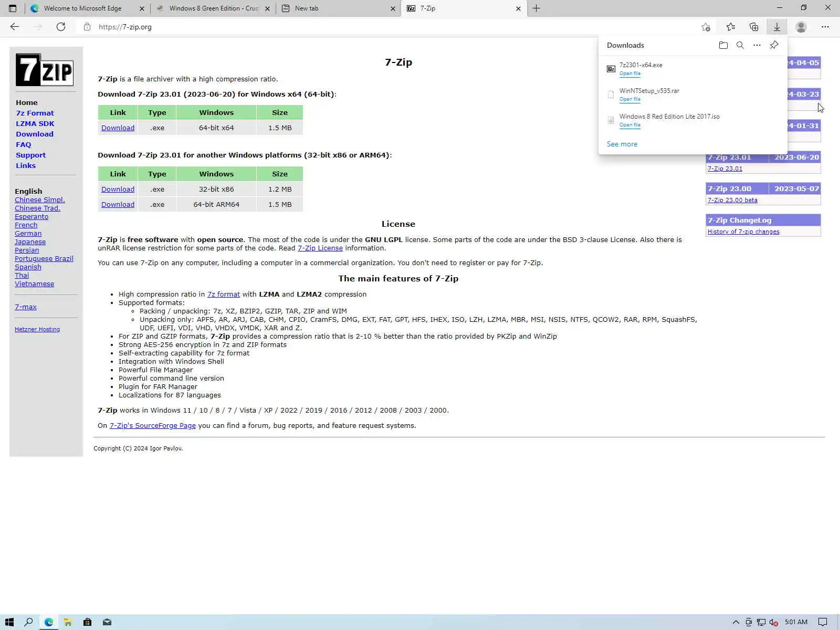
Task: Open Windows Start menu
Action: pos(9,622)
